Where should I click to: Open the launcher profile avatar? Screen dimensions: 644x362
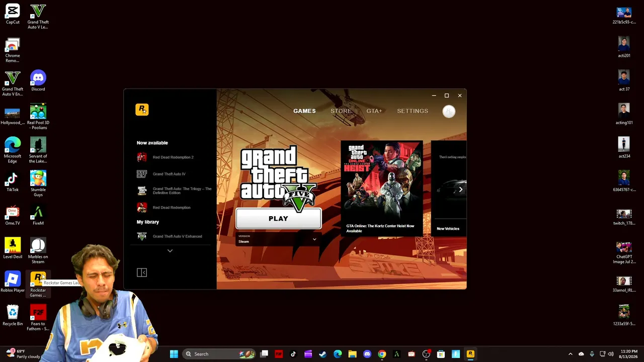click(449, 111)
